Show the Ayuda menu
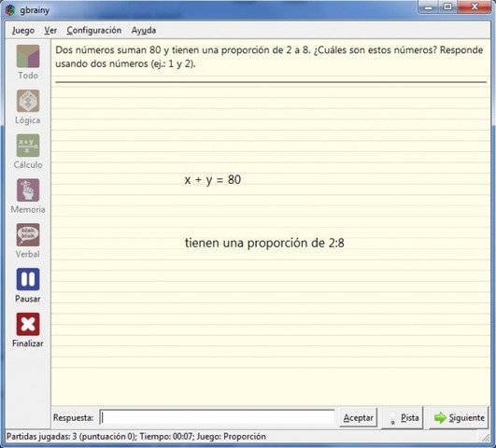The height and width of the screenshot is (448, 496). pyautogui.click(x=144, y=31)
